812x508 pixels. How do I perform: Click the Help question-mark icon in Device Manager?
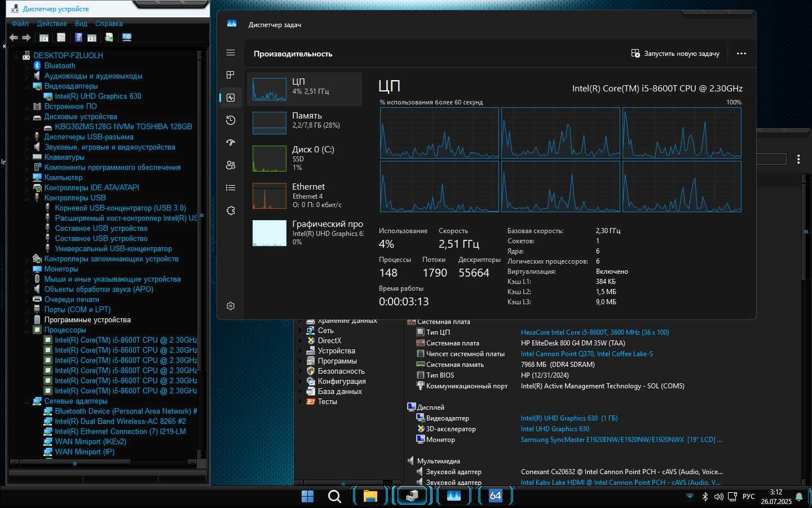tap(78, 38)
